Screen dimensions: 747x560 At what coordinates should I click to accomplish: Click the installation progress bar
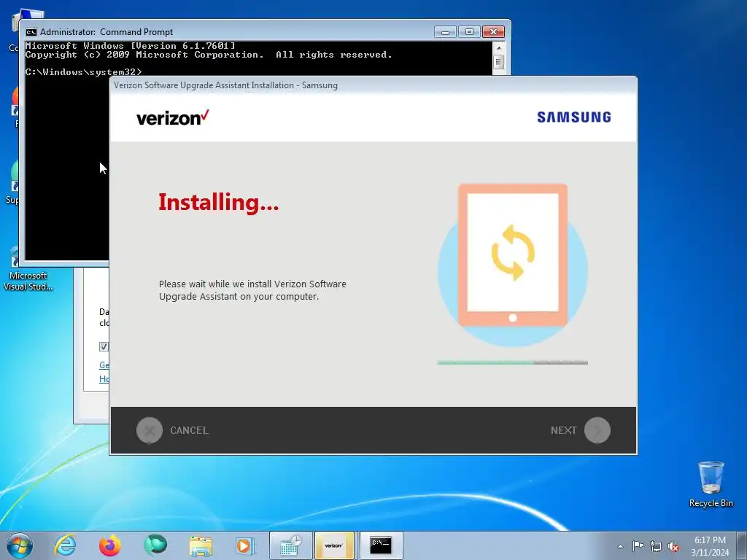pyautogui.click(x=513, y=362)
